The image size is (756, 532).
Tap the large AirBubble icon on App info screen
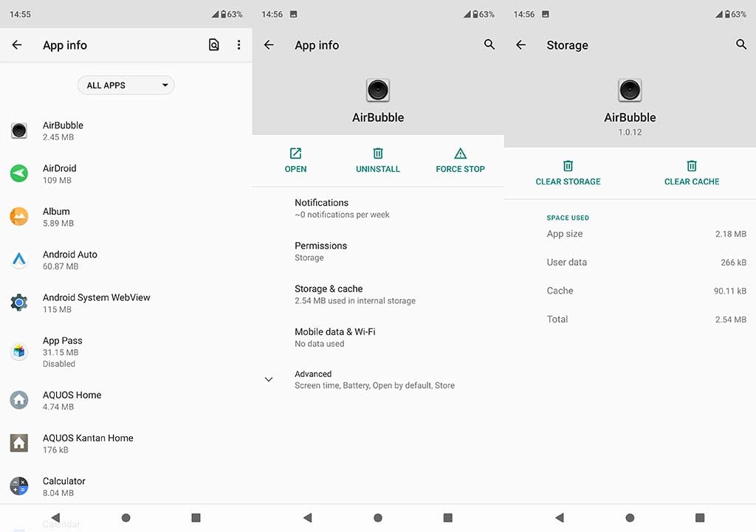378,90
